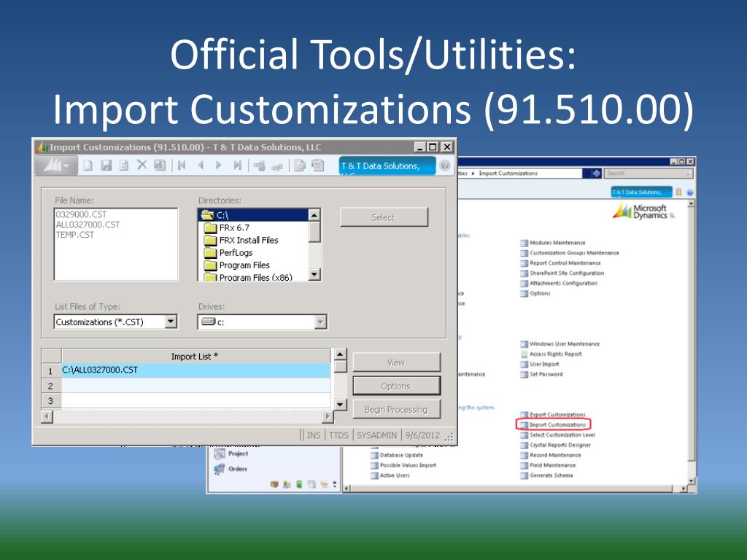Click Import Customizations breadcrumb in background window
Viewport: 747px width, 560px height.
pyautogui.click(x=508, y=174)
